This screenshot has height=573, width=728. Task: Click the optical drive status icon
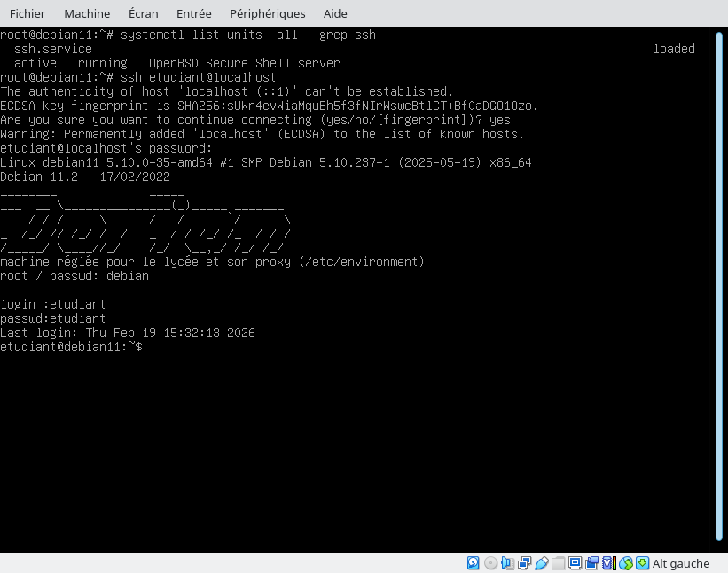[x=490, y=563]
